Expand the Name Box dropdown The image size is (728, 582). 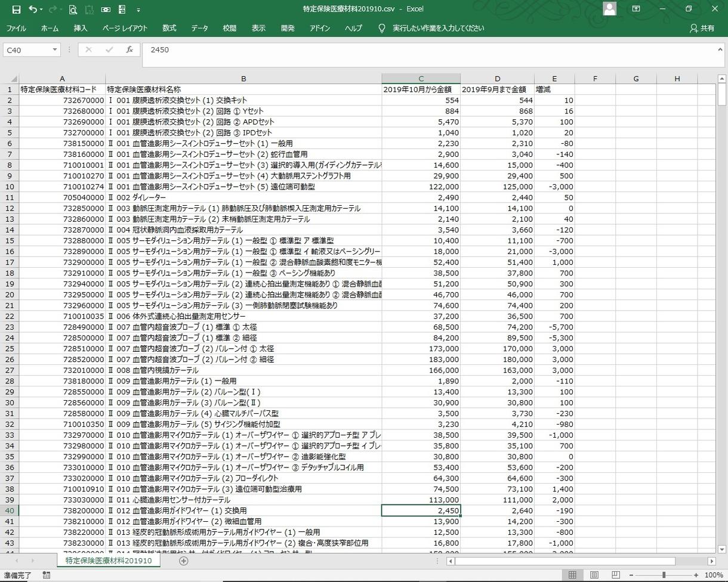(x=55, y=50)
